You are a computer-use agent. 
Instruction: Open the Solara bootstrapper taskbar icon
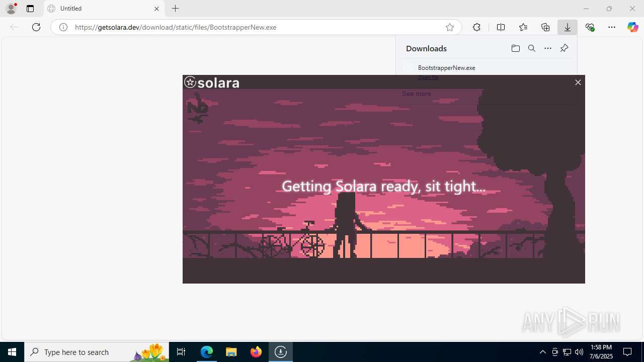click(281, 352)
